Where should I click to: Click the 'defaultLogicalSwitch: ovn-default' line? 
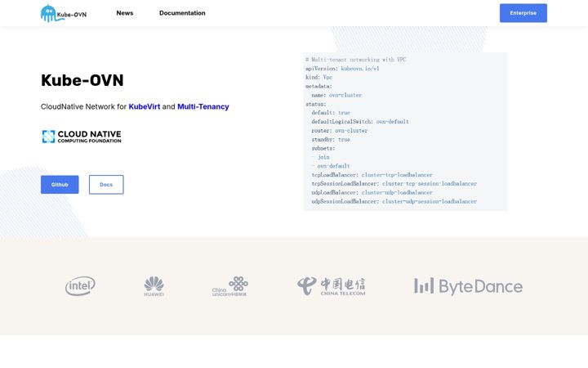[x=360, y=122]
